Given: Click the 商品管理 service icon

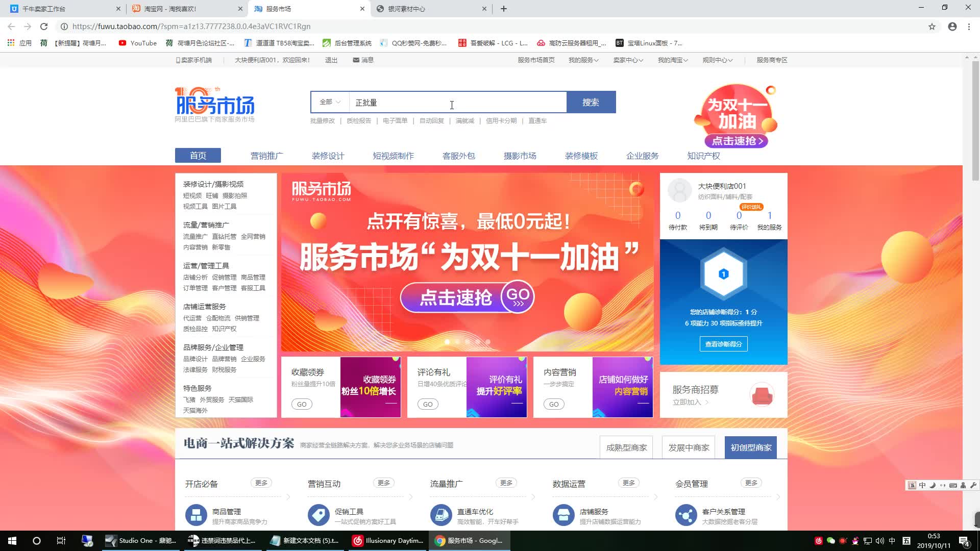Looking at the screenshot, I should click(196, 515).
